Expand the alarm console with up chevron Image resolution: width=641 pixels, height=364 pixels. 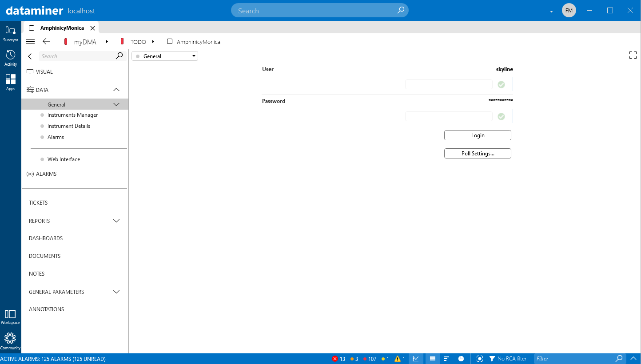(633, 359)
